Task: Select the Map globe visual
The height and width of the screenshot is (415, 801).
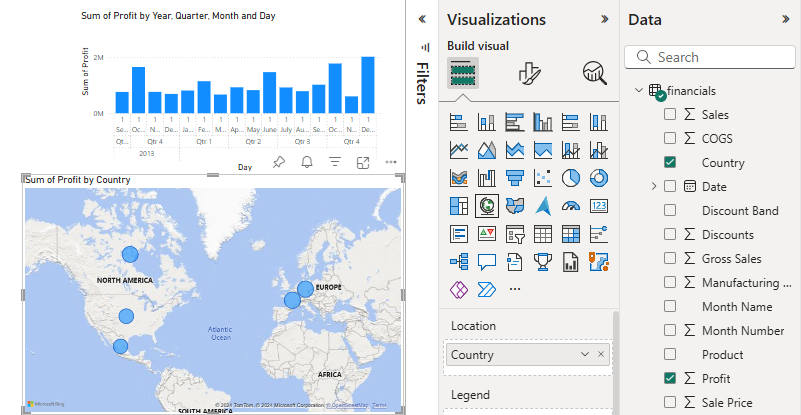Action: pos(486,206)
